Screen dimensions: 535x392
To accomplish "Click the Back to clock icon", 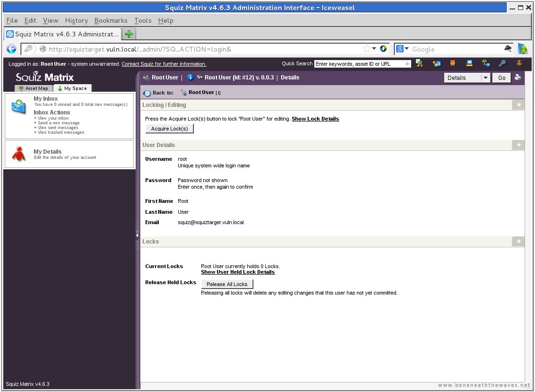I will coord(147,93).
